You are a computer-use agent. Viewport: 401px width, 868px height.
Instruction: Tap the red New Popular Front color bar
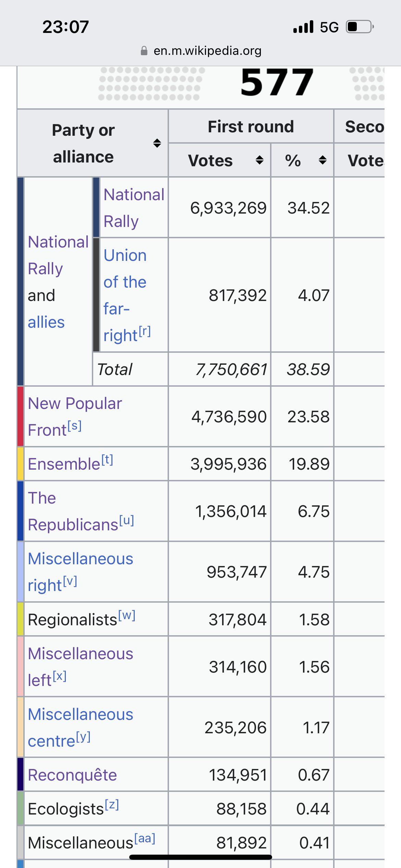(x=21, y=417)
